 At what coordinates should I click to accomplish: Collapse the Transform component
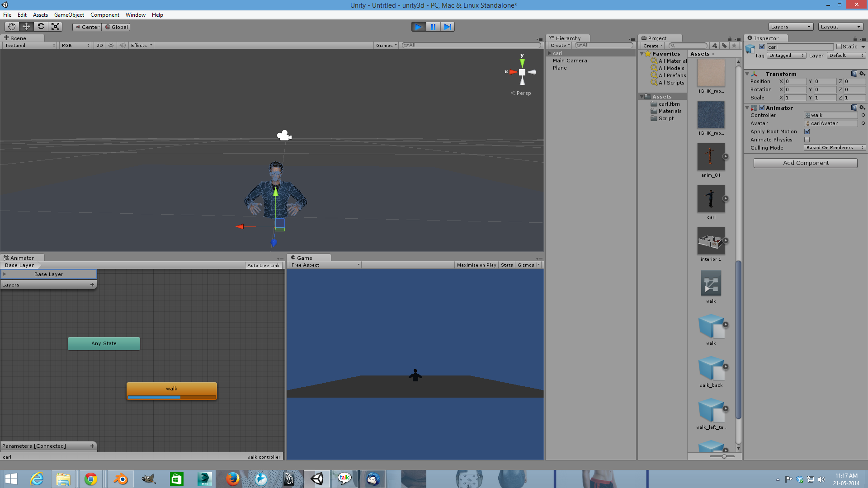pyautogui.click(x=747, y=74)
